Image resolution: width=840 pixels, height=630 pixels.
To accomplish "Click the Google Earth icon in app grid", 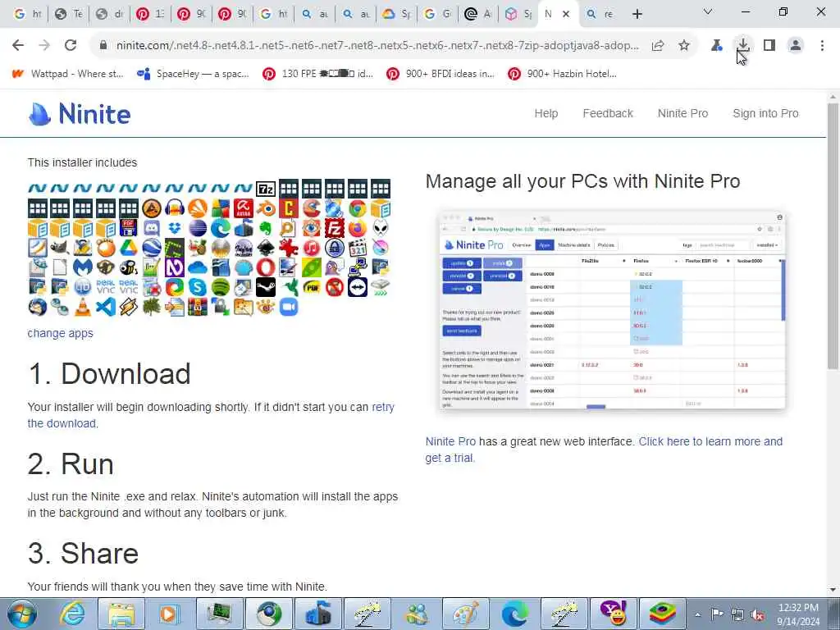I will (x=152, y=248).
